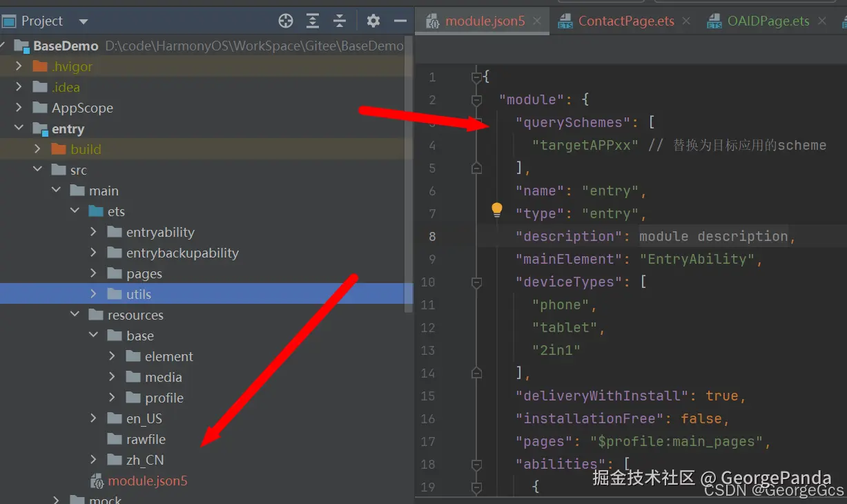Switch to the OAIDPage.ets tab

pyautogui.click(x=768, y=21)
